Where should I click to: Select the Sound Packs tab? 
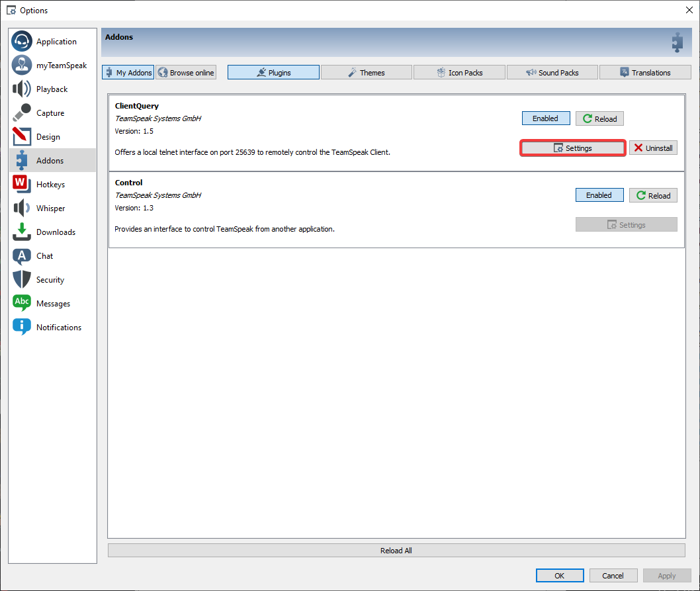tap(552, 72)
